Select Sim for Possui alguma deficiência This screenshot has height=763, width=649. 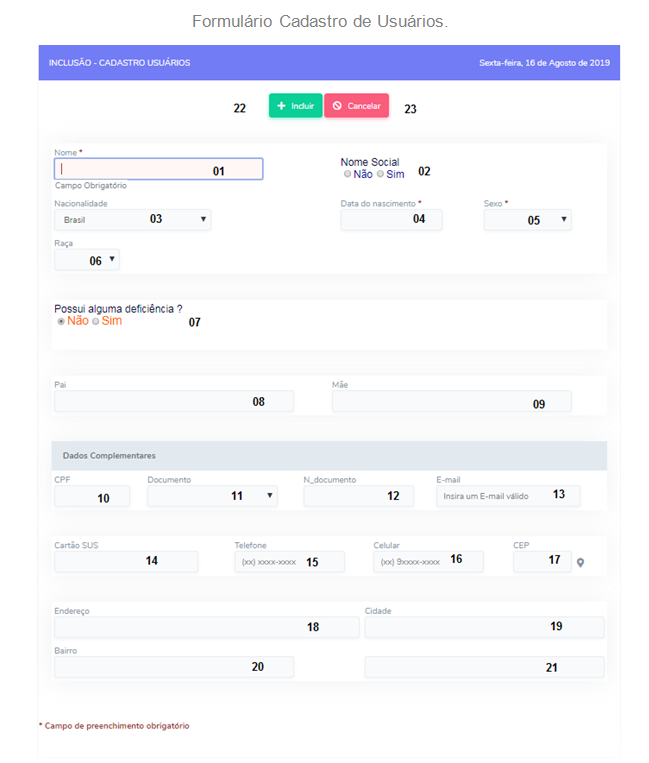96,321
